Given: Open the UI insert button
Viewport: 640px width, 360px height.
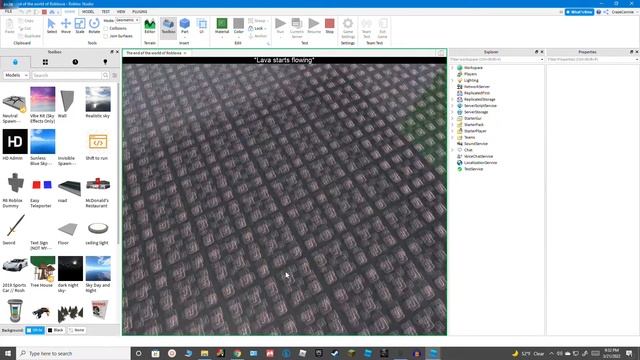Looking at the screenshot, I should [x=202, y=26].
